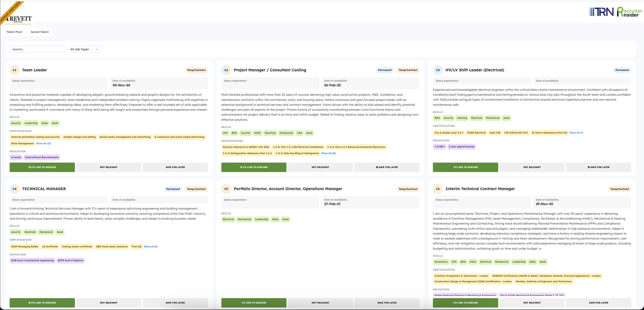Switch to the Saved Talent tab
Viewport: 644px width, 310px height.
40,32
